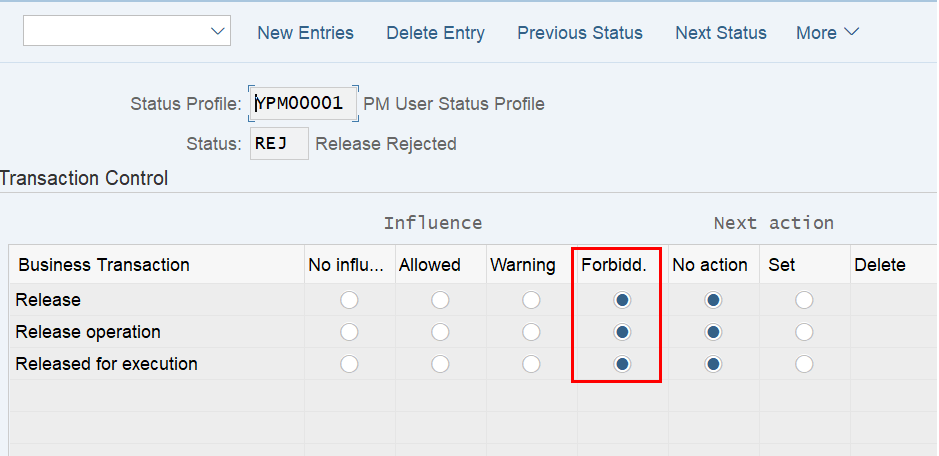The image size is (939, 456).
Task: Select No influence for Release row
Action: tap(349, 300)
